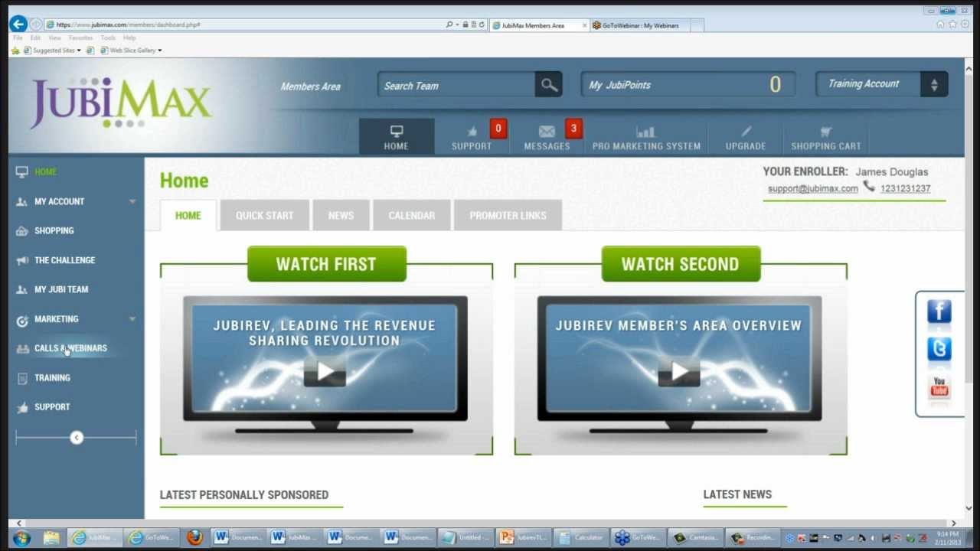Open the Training Account dropdown
This screenshot has height=551, width=980.
[x=882, y=84]
